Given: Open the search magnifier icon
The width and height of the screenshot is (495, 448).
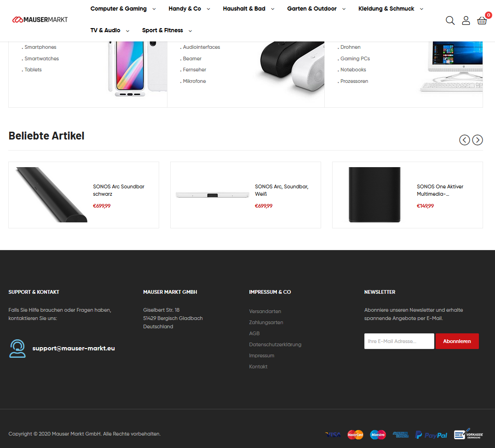Looking at the screenshot, I should coord(450,21).
